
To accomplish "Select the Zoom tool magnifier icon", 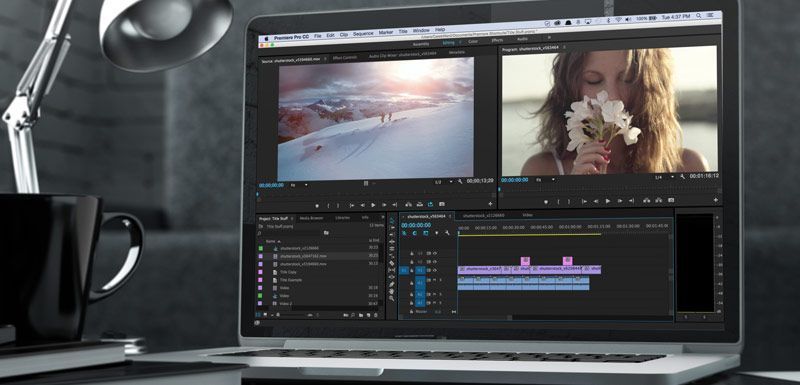I will click(x=391, y=298).
